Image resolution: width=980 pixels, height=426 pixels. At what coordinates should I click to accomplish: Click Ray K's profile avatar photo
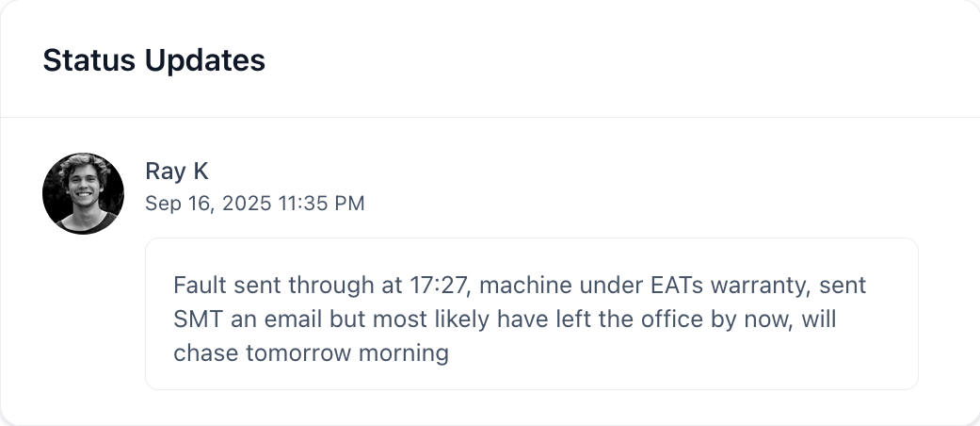pos(83,193)
